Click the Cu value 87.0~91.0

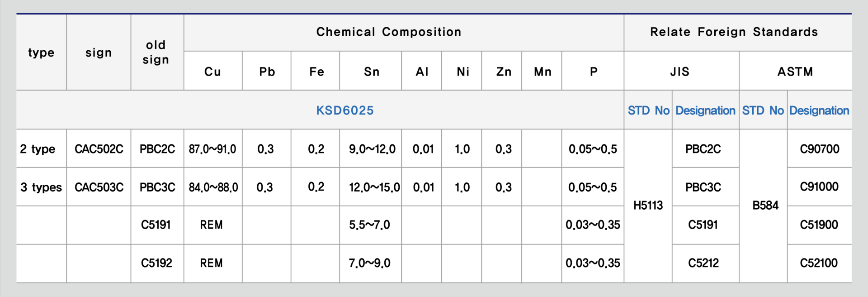tap(212, 149)
